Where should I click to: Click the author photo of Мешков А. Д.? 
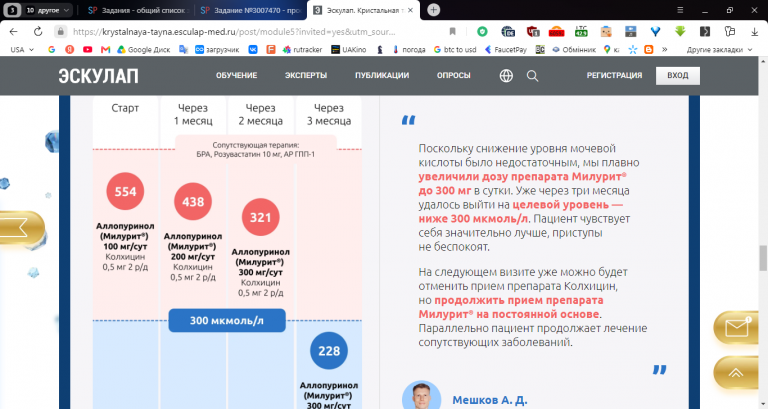[x=421, y=395]
